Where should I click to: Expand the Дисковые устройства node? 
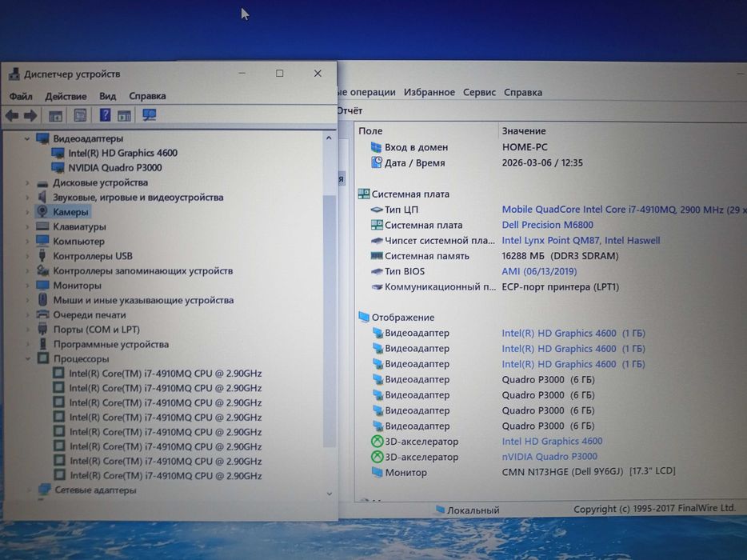[27, 183]
